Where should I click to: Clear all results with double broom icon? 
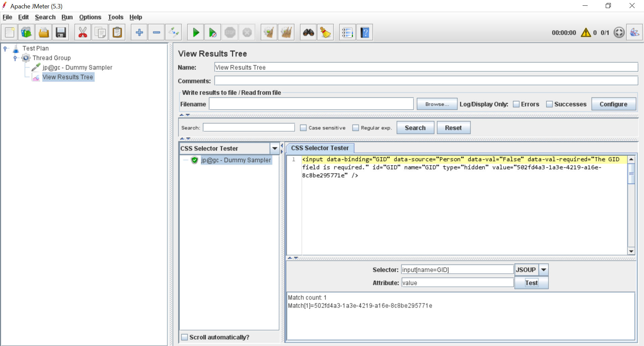(x=286, y=33)
